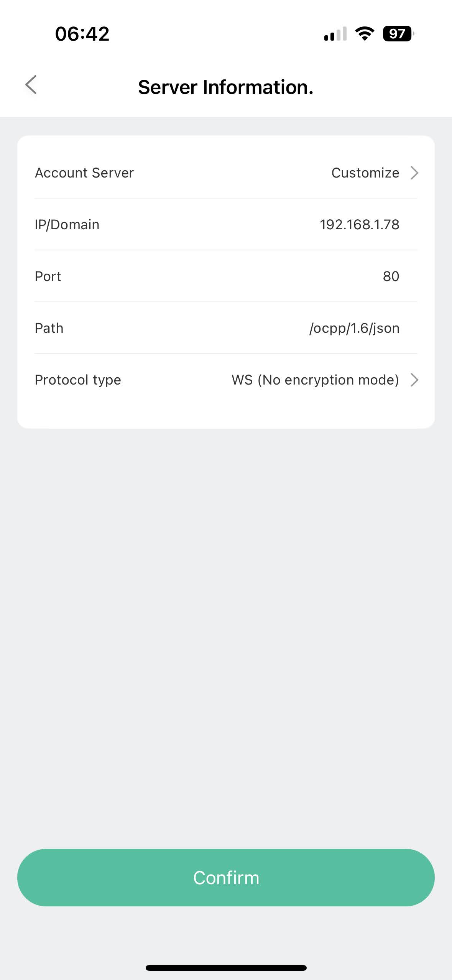This screenshot has width=452, height=980.
Task: Tap the Wi-Fi status icon
Action: pos(365,34)
